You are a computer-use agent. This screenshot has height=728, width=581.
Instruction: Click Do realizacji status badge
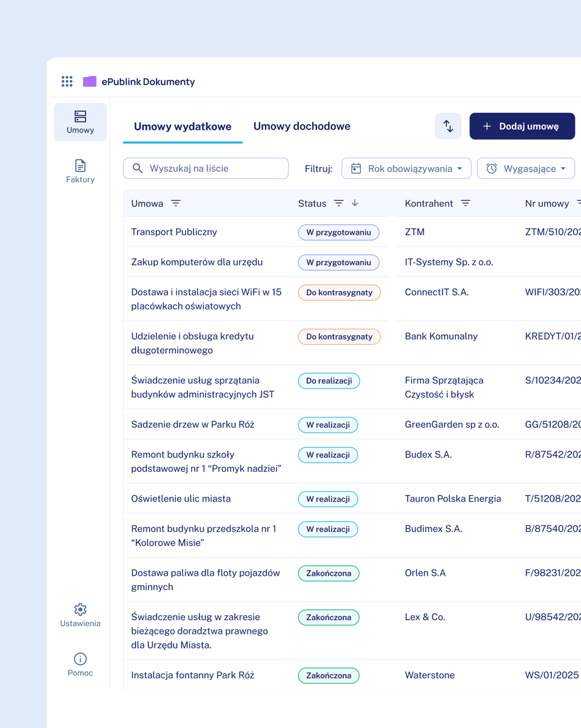[329, 381]
